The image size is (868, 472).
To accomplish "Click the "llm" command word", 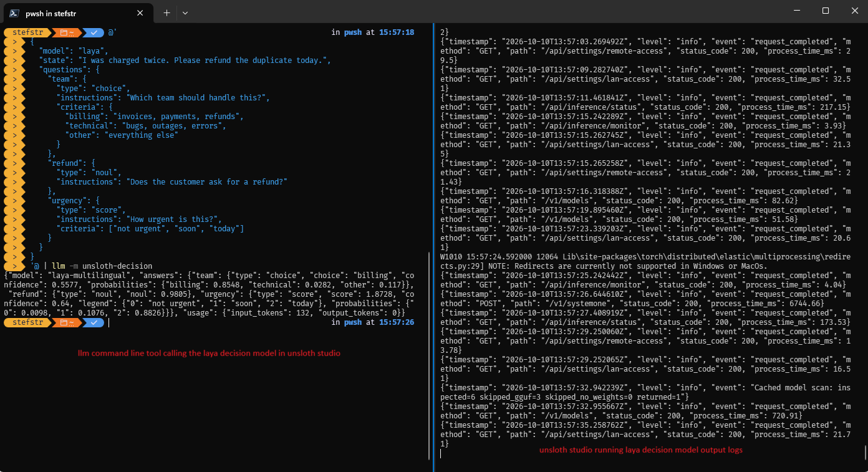I will tap(59, 266).
